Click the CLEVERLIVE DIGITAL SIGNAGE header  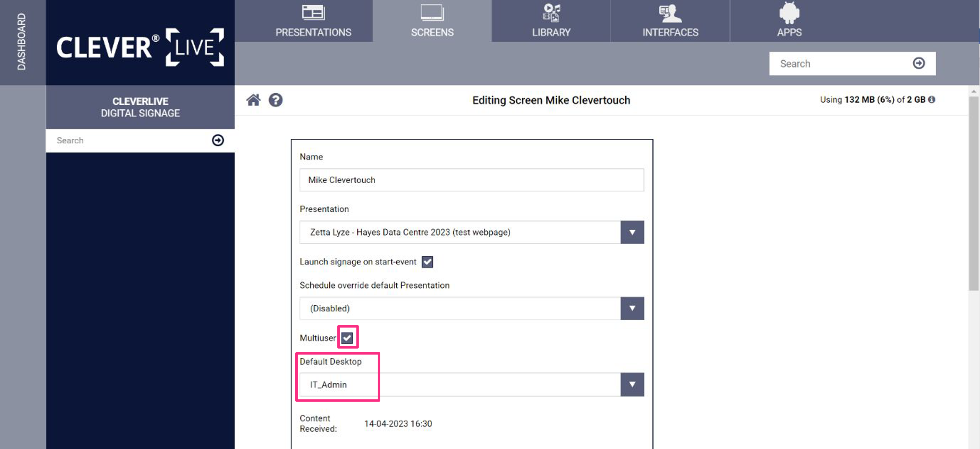140,107
